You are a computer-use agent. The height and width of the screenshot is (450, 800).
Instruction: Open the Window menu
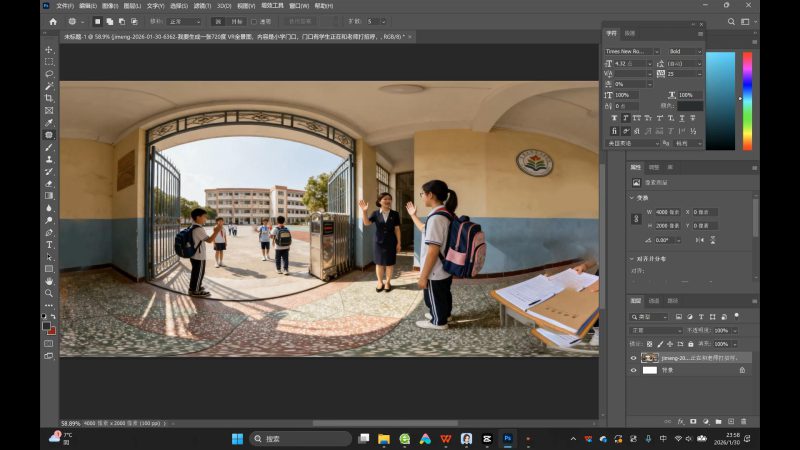click(299, 6)
